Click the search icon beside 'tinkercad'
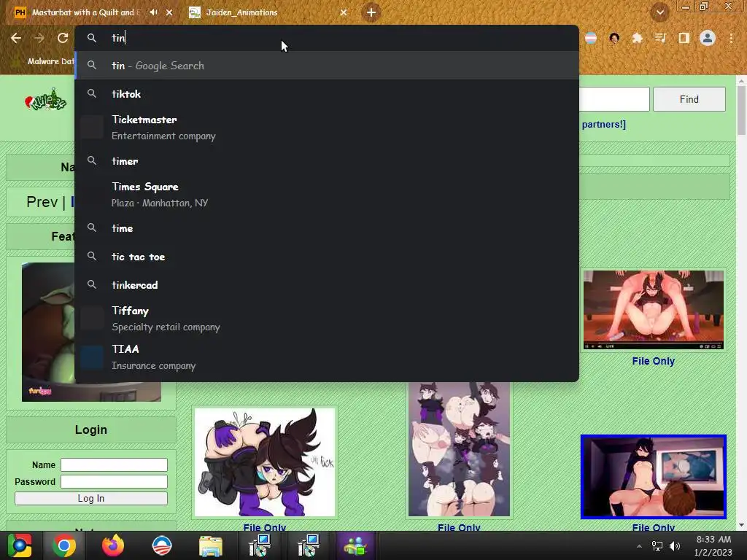 click(x=92, y=285)
